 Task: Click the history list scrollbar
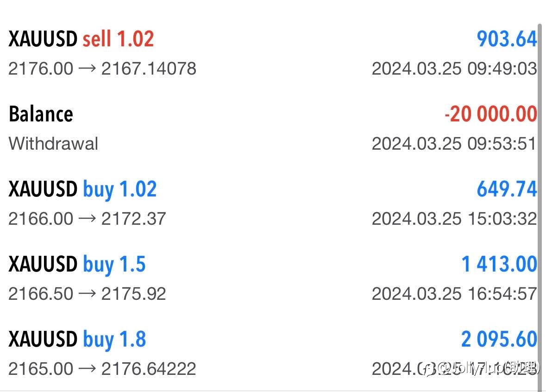click(x=540, y=208)
